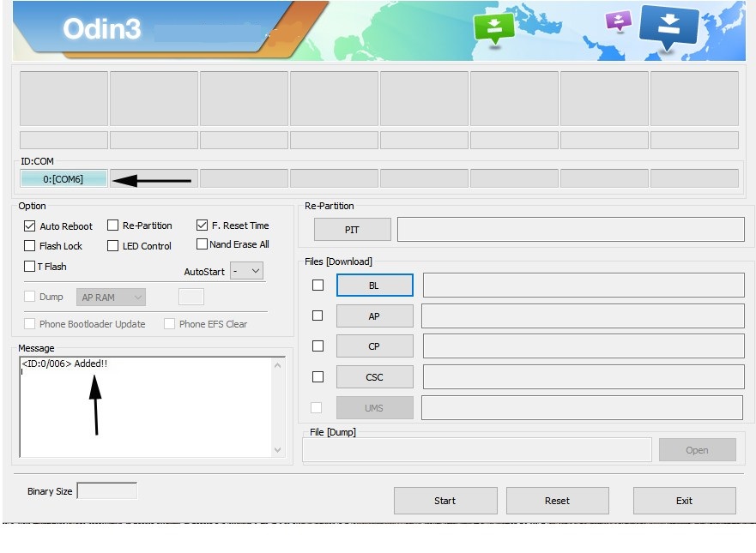Screen dimensions: 756x553
Task: Enable the Re-Partition option
Action: [112, 225]
